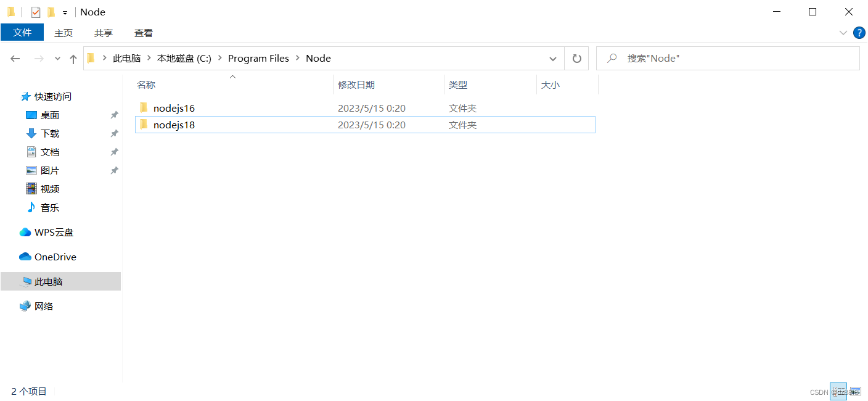Open recent locations chevron beside back arrow
Screen dimensions: 868x401
coord(57,58)
